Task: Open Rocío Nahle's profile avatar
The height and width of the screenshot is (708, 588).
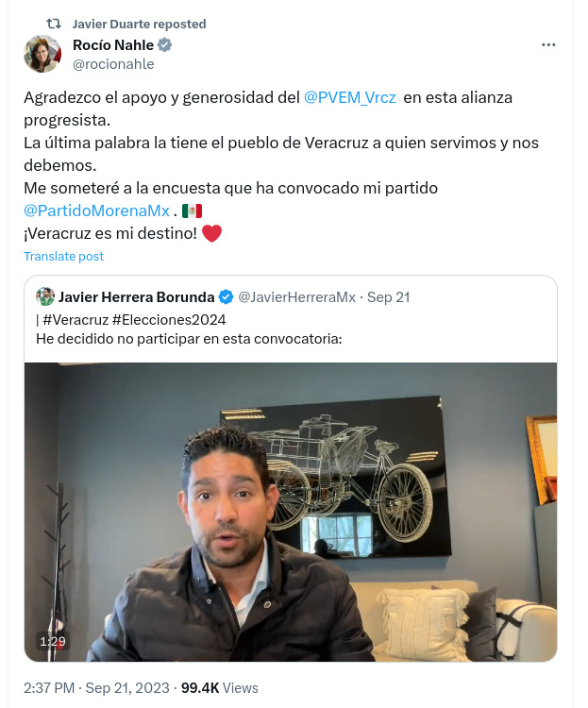Action: click(x=42, y=54)
